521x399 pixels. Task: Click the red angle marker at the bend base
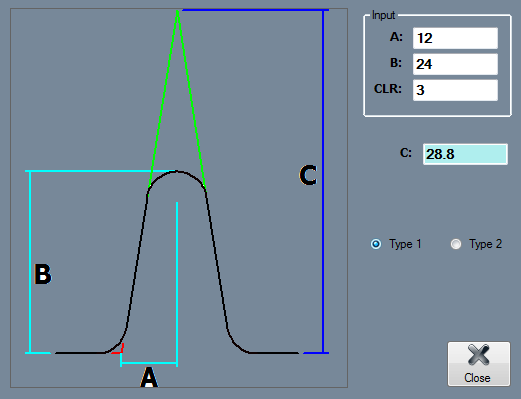click(118, 349)
